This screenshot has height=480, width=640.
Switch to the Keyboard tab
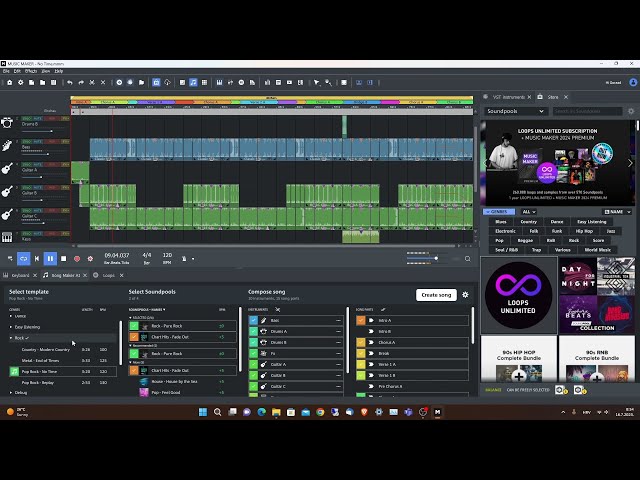tap(20, 276)
